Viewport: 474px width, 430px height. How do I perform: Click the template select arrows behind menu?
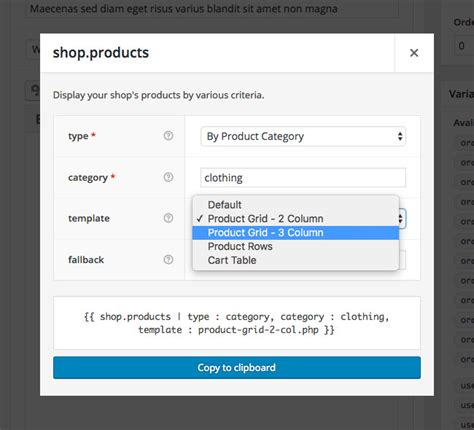tap(402, 219)
